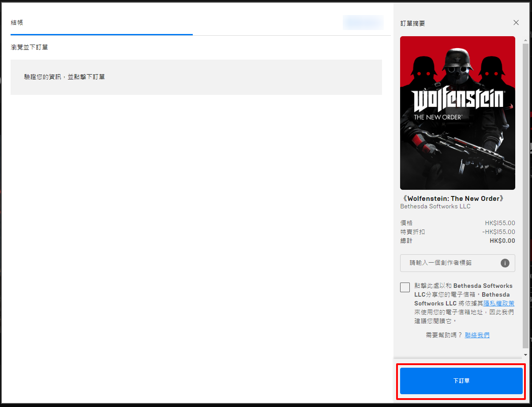
Task: Click the order summary scrollbar down arrow
Action: pyautogui.click(x=525, y=355)
